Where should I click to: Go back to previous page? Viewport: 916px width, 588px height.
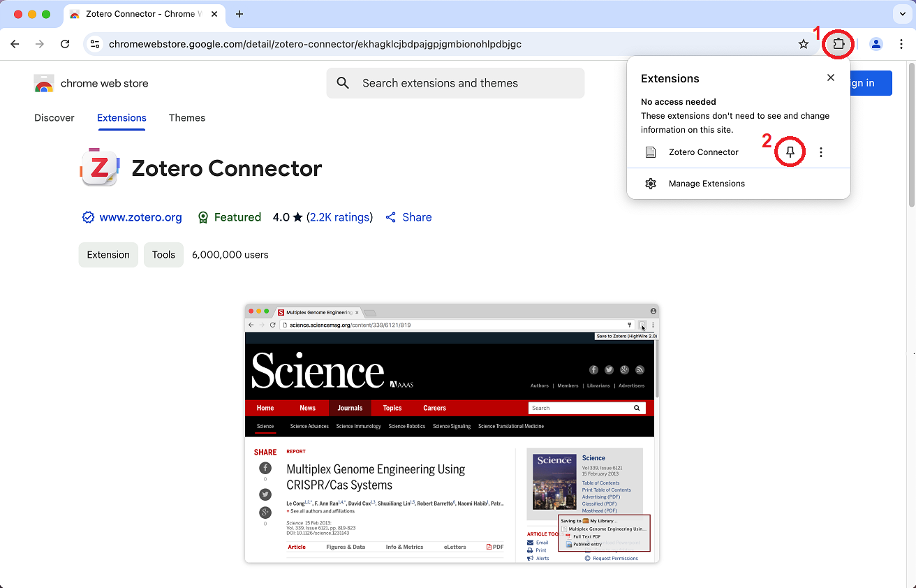pyautogui.click(x=15, y=44)
